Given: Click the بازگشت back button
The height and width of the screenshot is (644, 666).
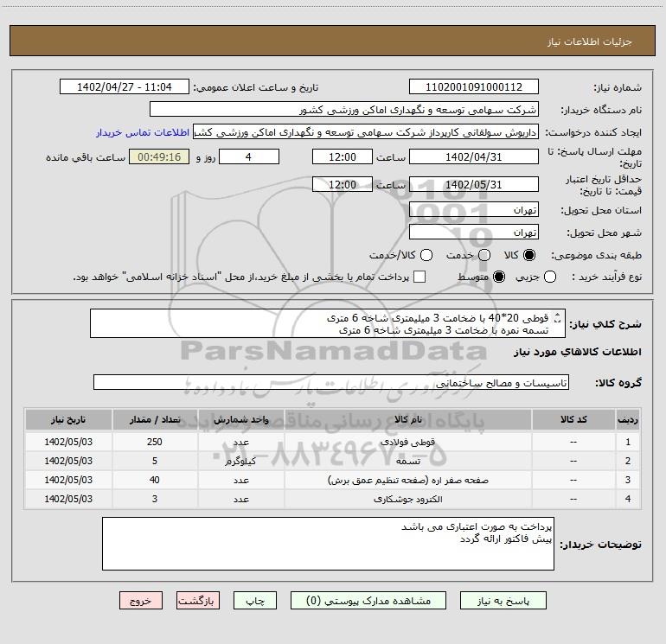Looking at the screenshot, I should [198, 601].
